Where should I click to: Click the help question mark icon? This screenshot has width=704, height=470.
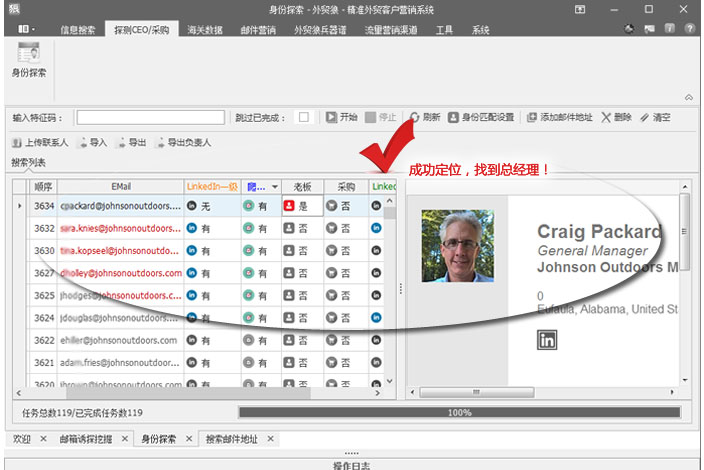pos(690,29)
